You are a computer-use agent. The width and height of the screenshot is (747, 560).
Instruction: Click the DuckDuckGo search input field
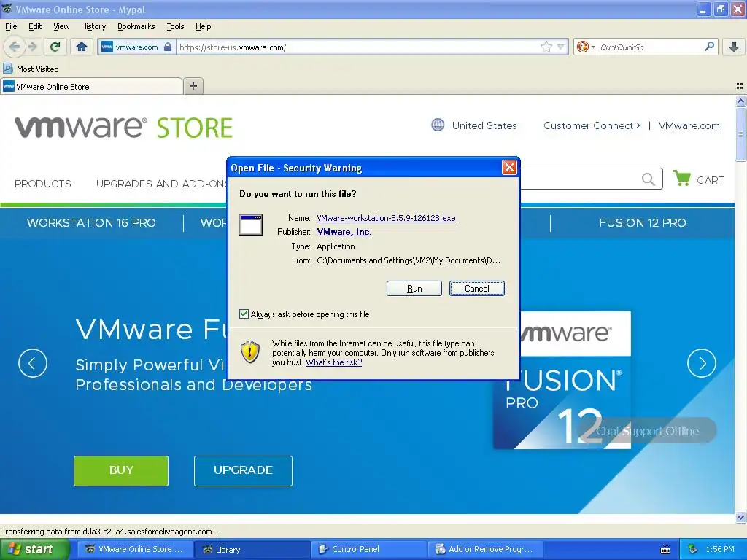pyautogui.click(x=649, y=47)
